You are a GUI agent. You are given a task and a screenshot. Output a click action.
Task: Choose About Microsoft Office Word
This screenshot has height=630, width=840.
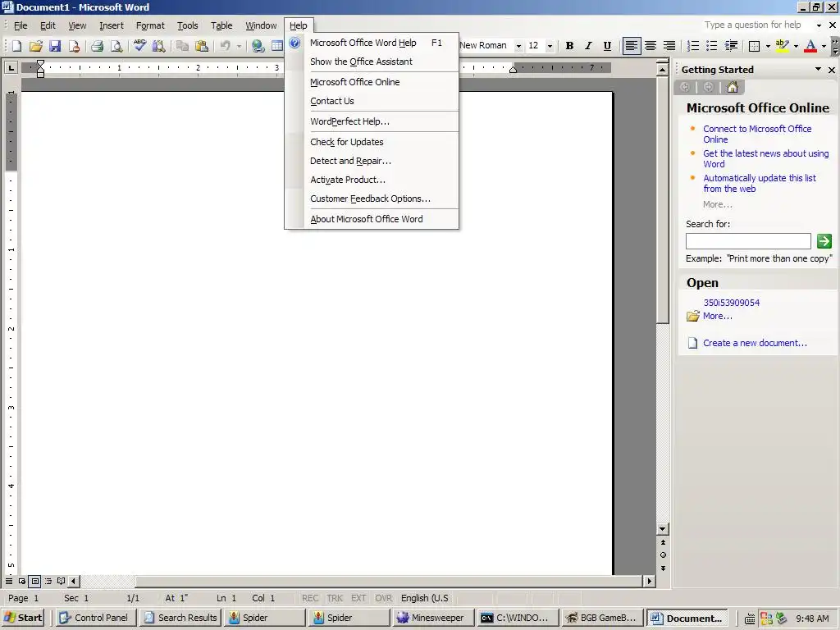coord(372,219)
